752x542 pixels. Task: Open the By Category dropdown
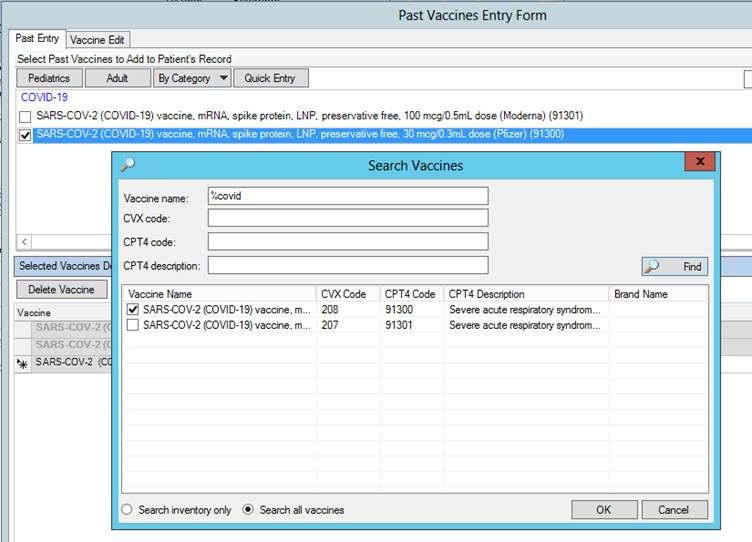coord(192,78)
